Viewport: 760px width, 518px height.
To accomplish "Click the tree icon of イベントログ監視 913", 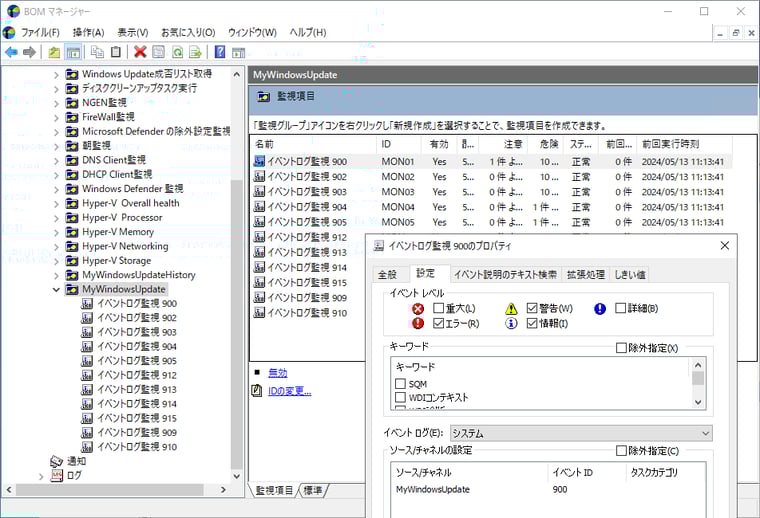I will [87, 389].
